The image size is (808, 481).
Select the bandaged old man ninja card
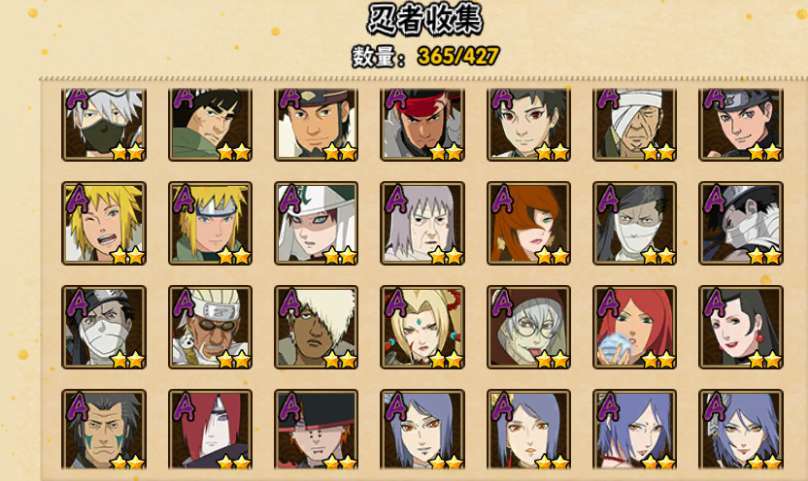tap(634, 124)
